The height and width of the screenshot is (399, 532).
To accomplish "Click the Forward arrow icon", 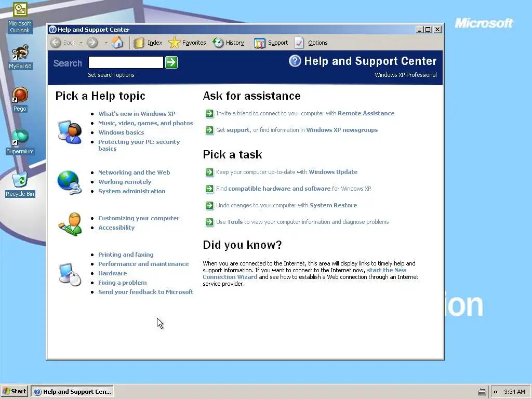I will (92, 43).
